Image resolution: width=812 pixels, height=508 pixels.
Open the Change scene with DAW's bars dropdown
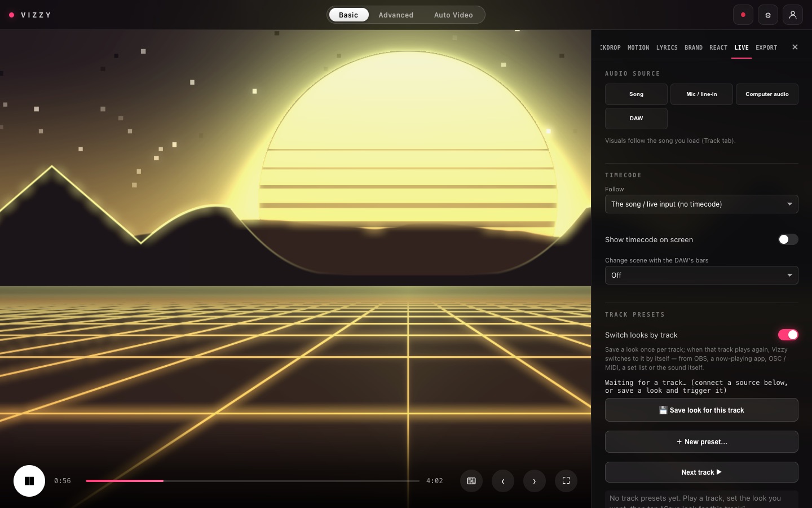click(x=701, y=275)
